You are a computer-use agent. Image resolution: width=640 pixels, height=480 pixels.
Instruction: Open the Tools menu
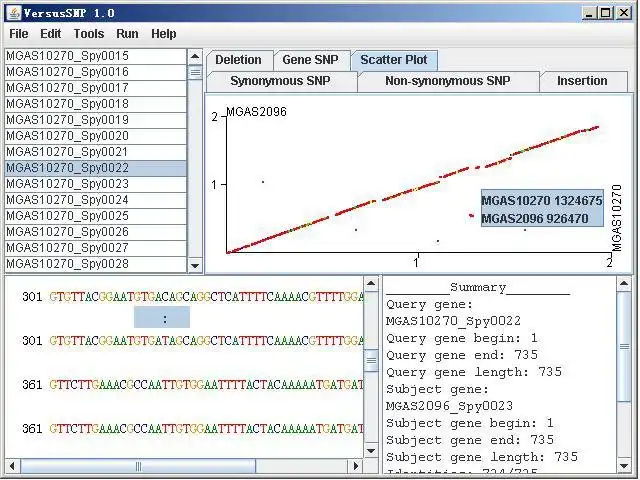[x=89, y=34]
